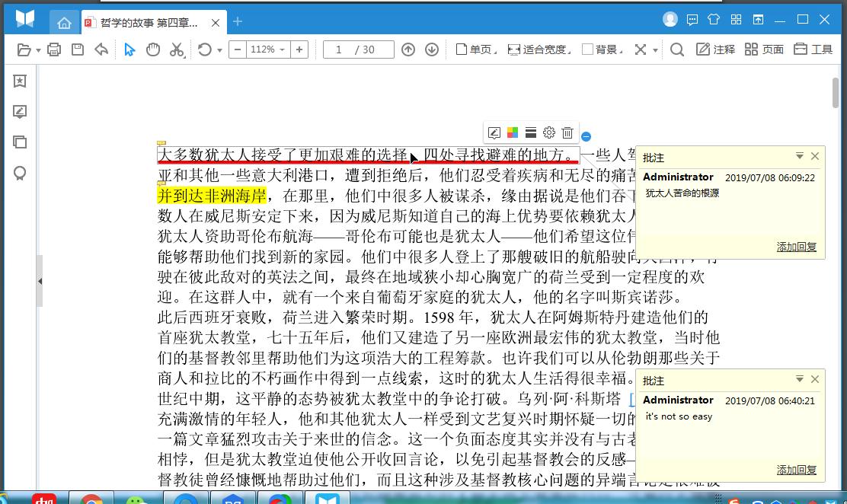
Task: Toggle 适合宽度 fit width mode
Action: pyautogui.click(x=538, y=49)
